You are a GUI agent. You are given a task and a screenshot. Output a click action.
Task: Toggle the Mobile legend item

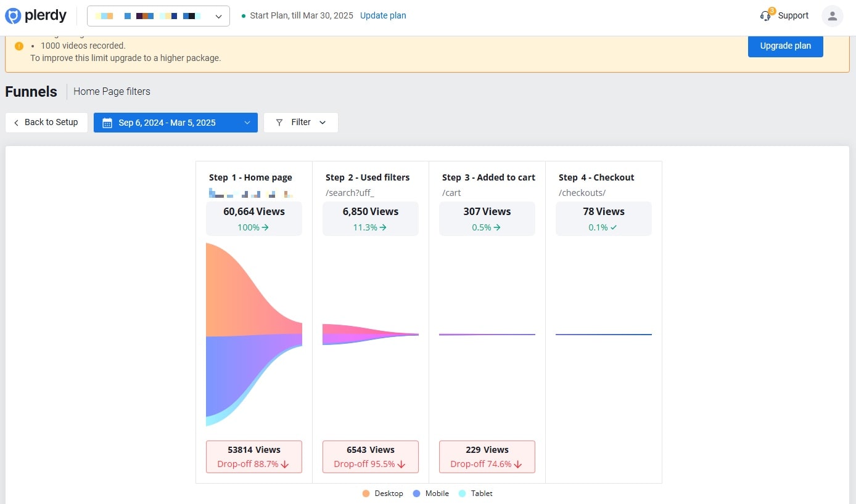pyautogui.click(x=430, y=493)
